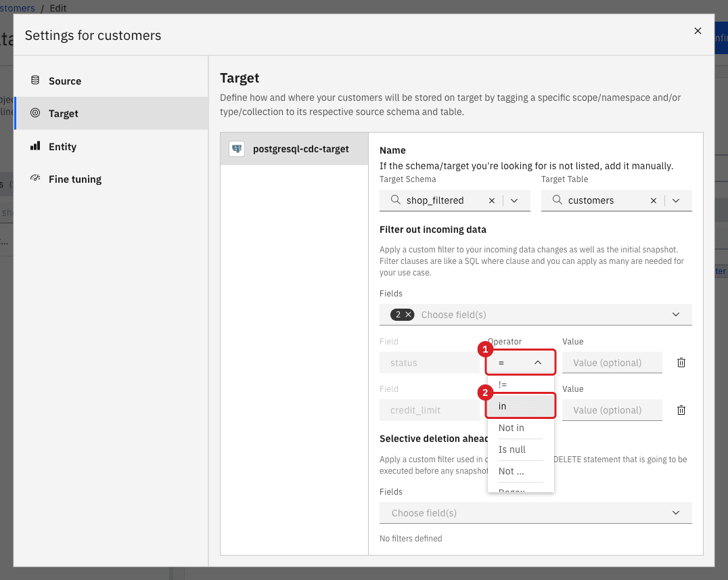Click the Value field for status
The image size is (728, 580).
(612, 363)
